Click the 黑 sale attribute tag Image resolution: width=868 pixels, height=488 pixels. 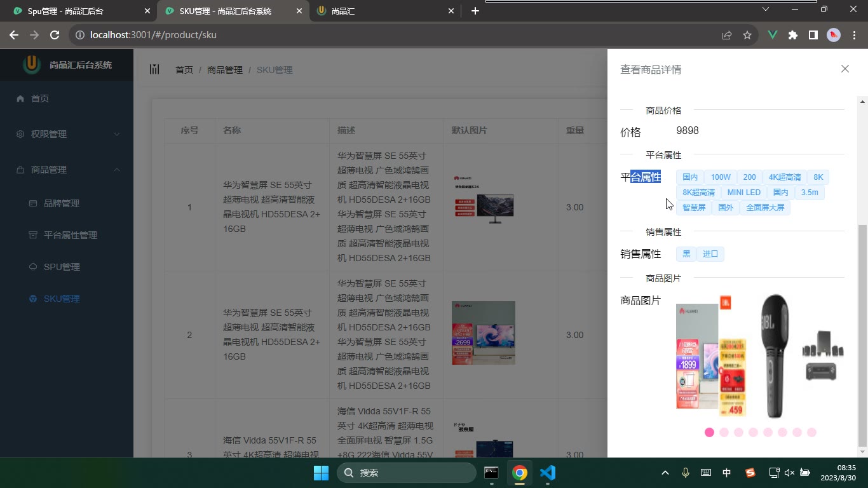click(x=686, y=254)
